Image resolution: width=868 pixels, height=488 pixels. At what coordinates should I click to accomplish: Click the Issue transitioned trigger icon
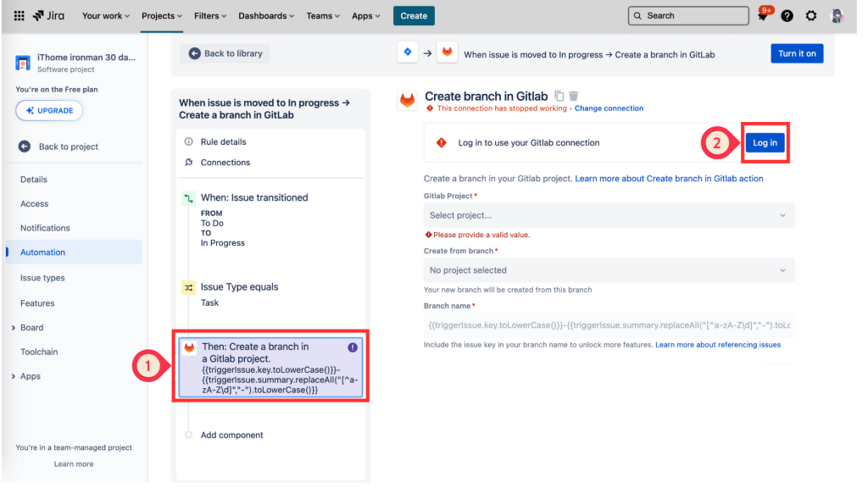click(189, 198)
